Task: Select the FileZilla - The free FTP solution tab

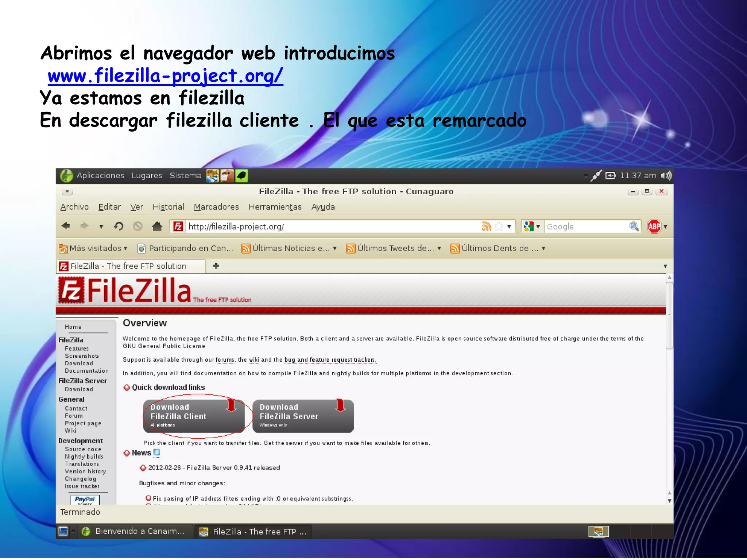Action: click(131, 266)
